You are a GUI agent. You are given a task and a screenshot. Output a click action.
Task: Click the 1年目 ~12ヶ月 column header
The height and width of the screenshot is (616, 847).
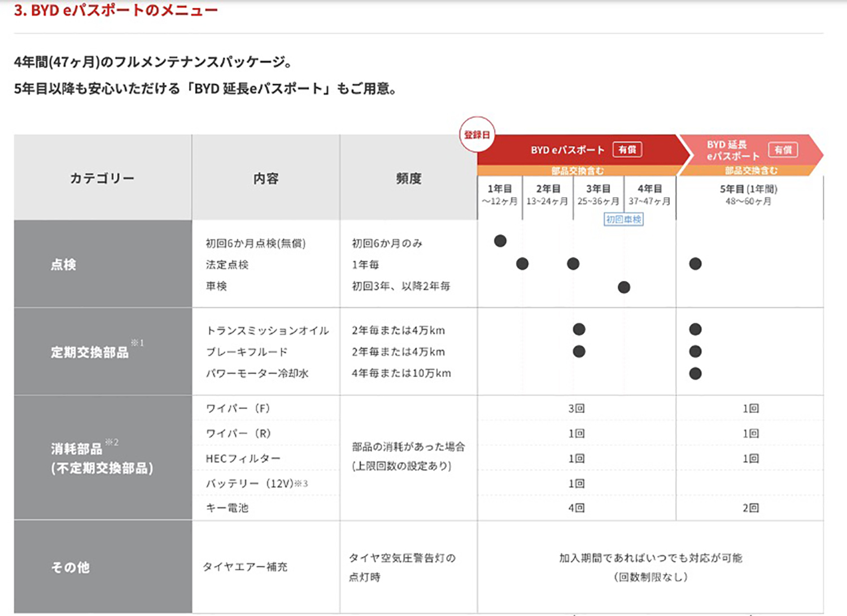(500, 195)
